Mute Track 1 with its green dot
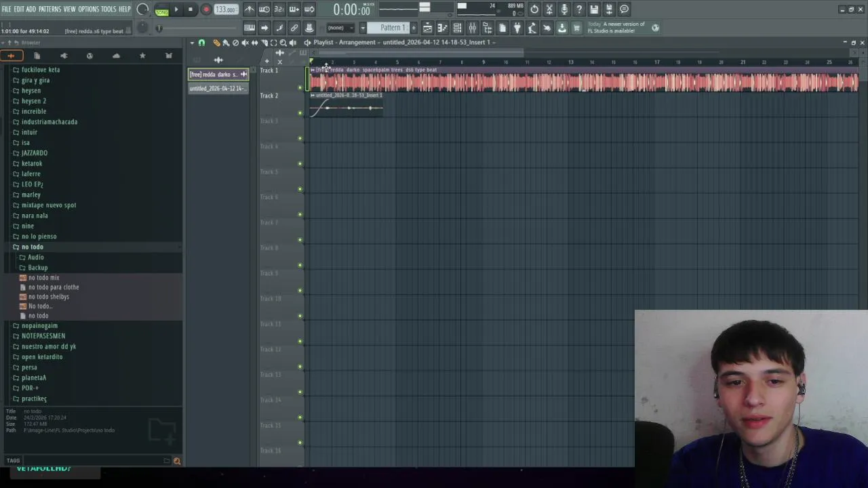The image size is (868, 488). coord(300,87)
